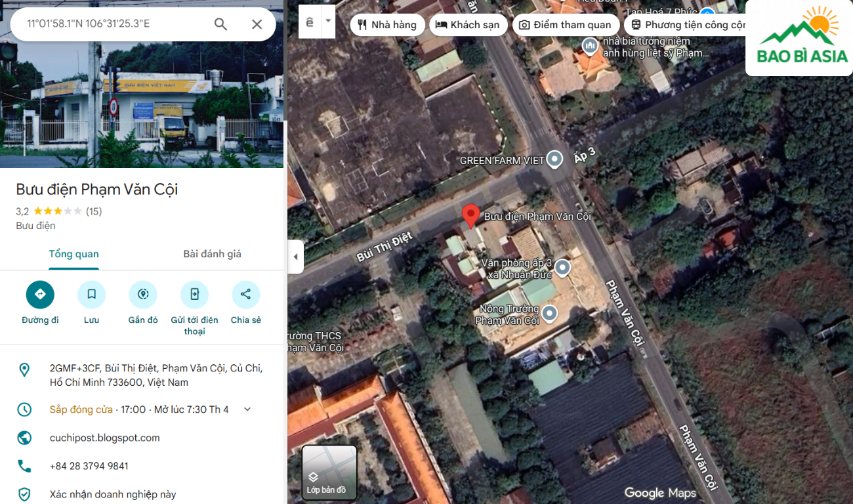Open the language input dropdown arrow
The height and width of the screenshot is (504, 853).
[x=328, y=22]
